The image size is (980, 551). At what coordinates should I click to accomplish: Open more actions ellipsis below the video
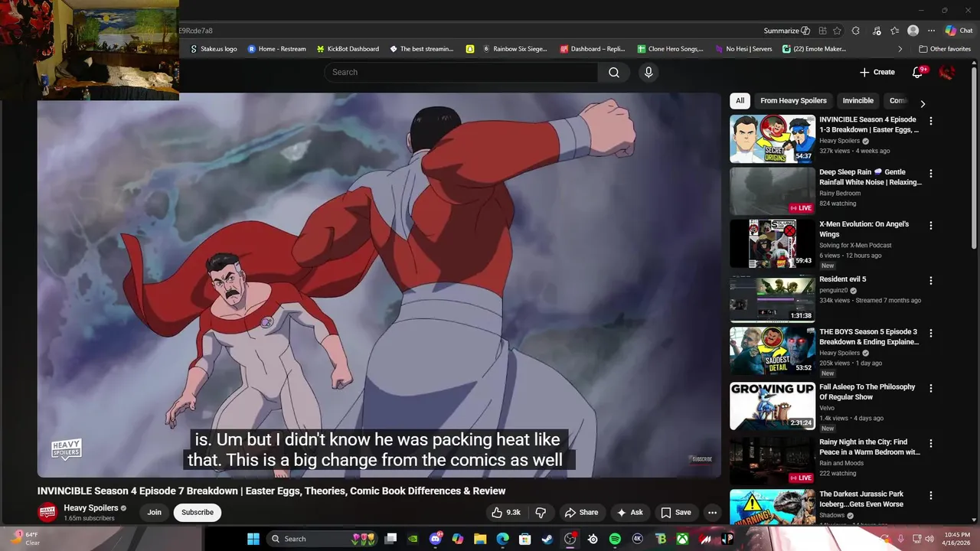[x=712, y=513]
